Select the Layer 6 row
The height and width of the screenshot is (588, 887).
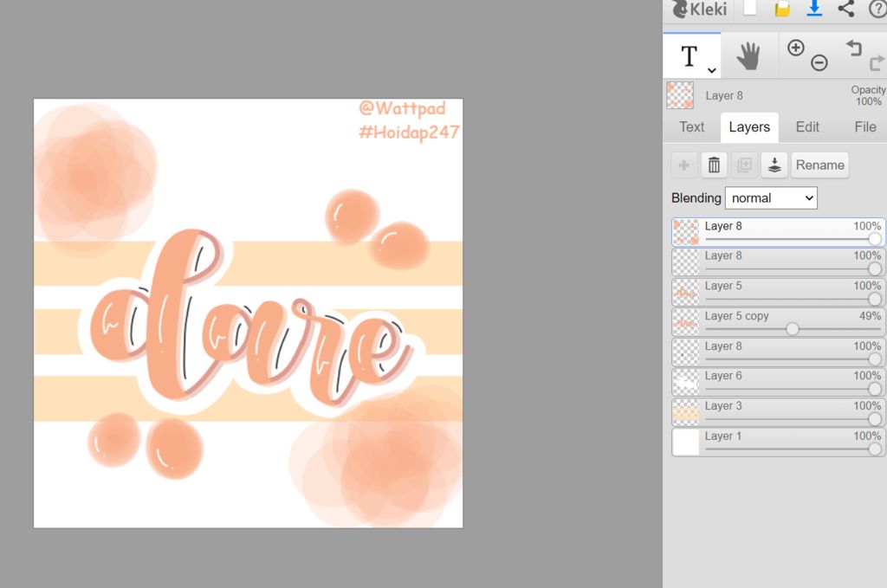[x=779, y=382]
